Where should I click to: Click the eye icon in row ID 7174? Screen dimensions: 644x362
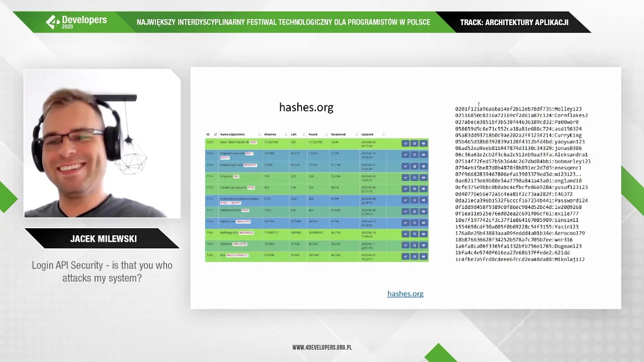(x=424, y=177)
